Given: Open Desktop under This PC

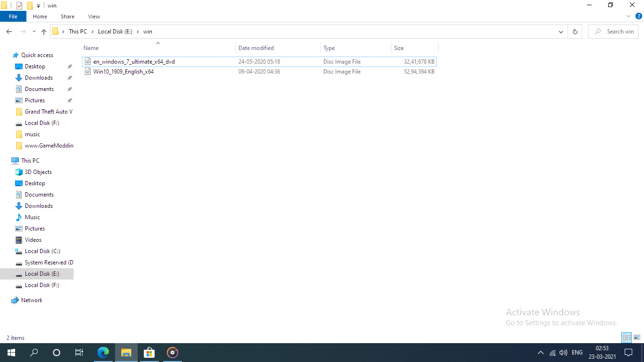Looking at the screenshot, I should point(35,183).
